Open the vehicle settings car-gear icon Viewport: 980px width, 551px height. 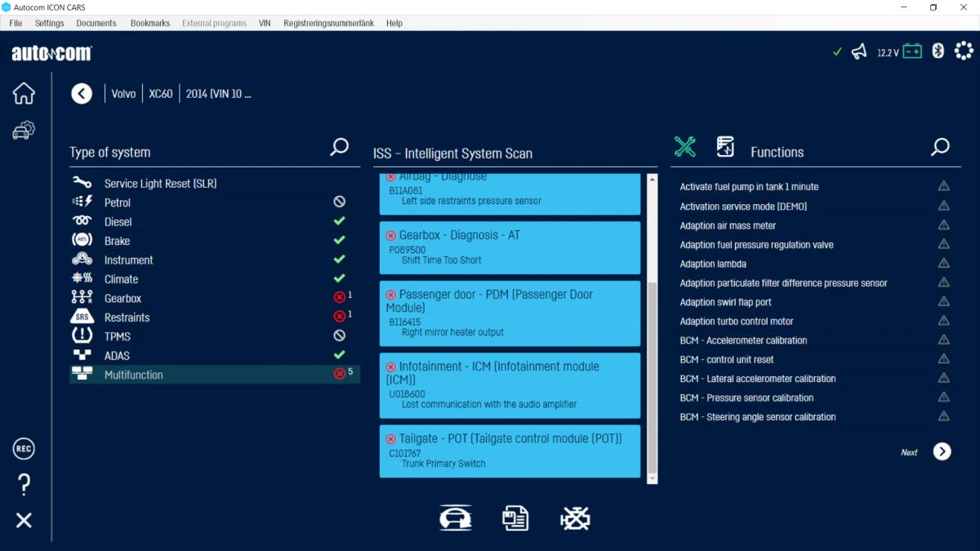[x=24, y=130]
